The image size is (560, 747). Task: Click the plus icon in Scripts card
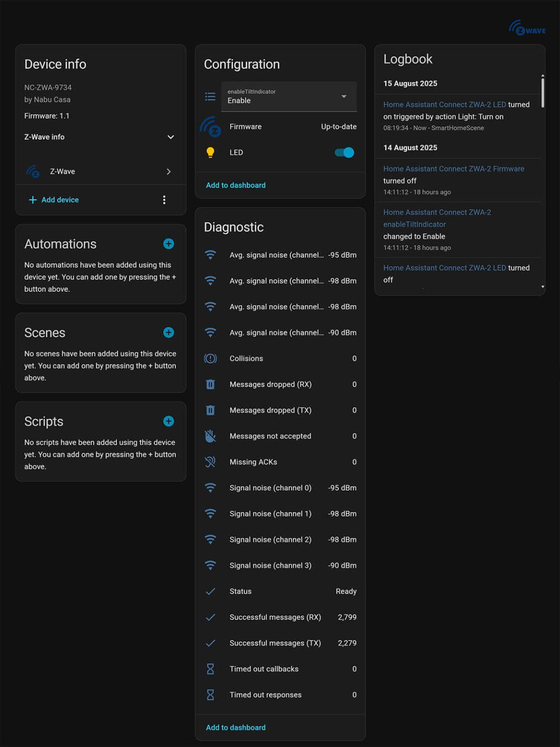tap(169, 421)
